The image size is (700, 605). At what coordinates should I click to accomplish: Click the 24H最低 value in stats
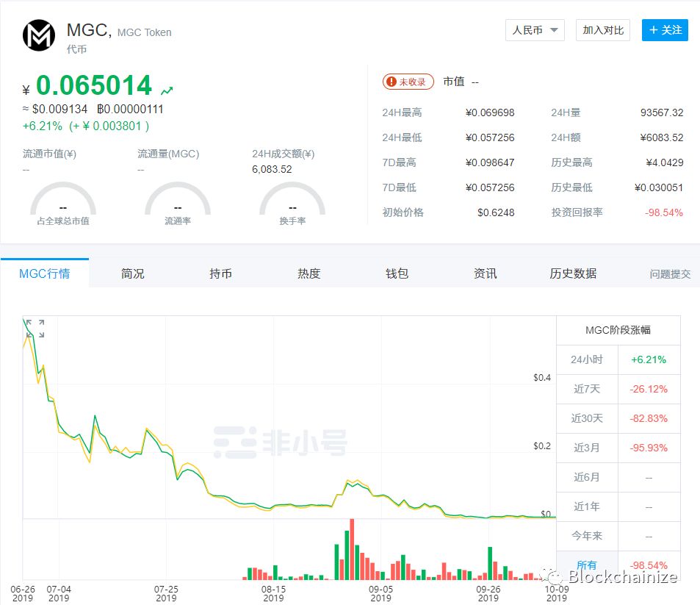[490, 137]
